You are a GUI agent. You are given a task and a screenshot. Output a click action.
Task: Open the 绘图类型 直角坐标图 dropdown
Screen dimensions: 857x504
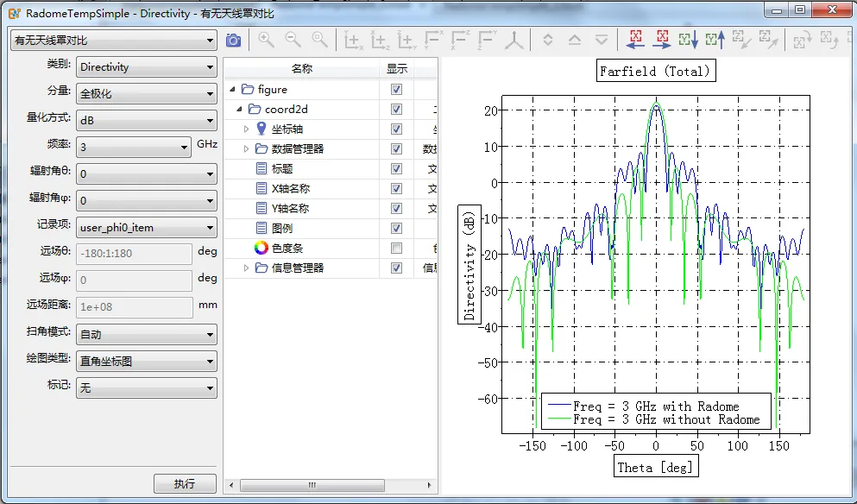tap(147, 362)
